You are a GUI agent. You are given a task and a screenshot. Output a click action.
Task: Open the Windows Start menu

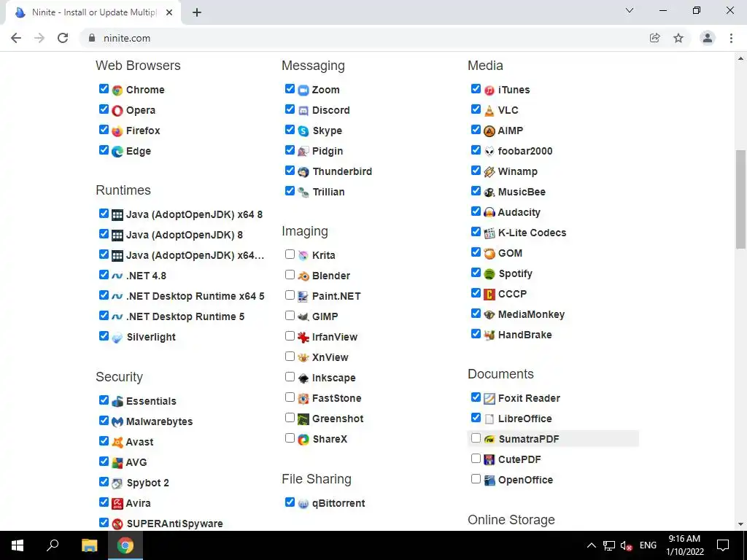18,545
